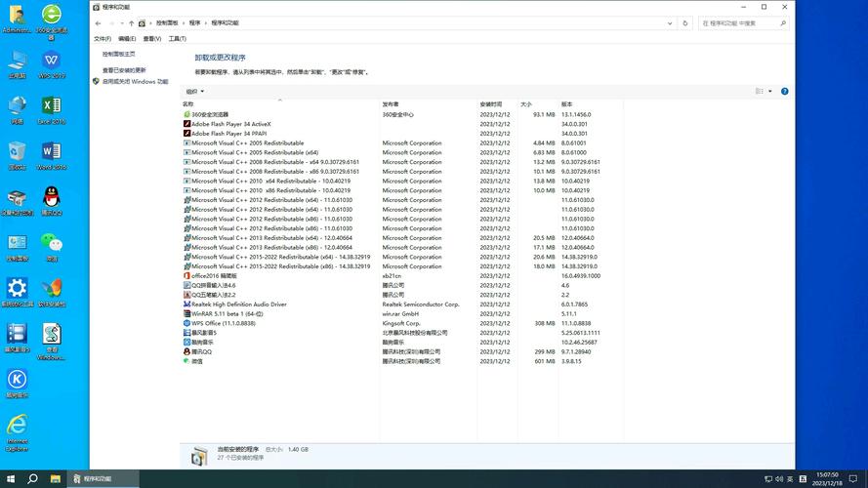
Task: Open the 查看已安装的更新 link
Action: click(x=124, y=70)
